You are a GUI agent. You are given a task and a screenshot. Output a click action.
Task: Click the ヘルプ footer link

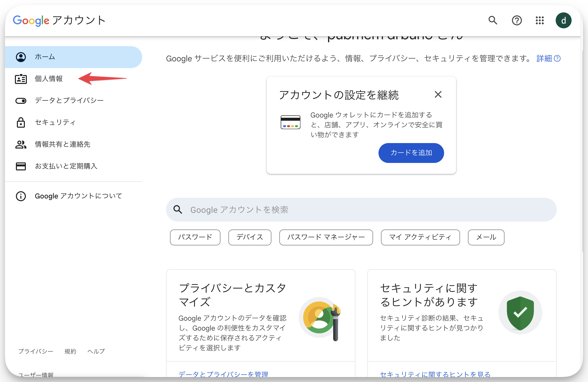pos(96,351)
